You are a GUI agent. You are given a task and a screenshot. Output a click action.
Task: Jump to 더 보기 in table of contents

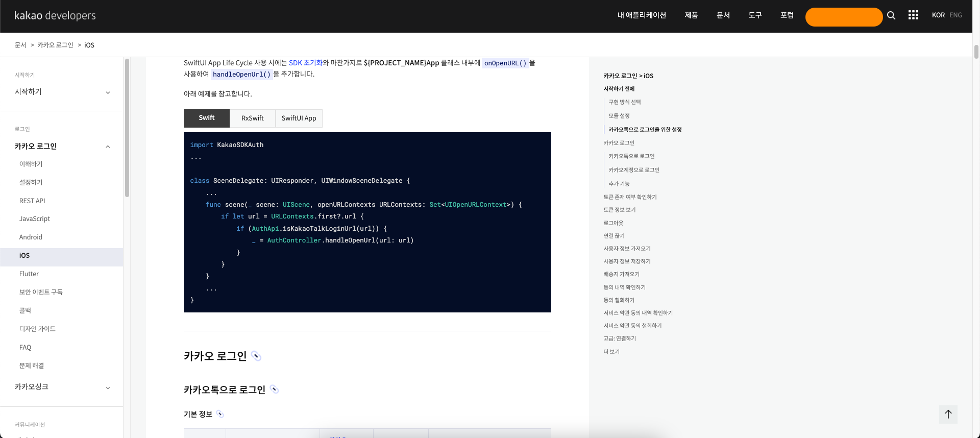[x=611, y=352]
